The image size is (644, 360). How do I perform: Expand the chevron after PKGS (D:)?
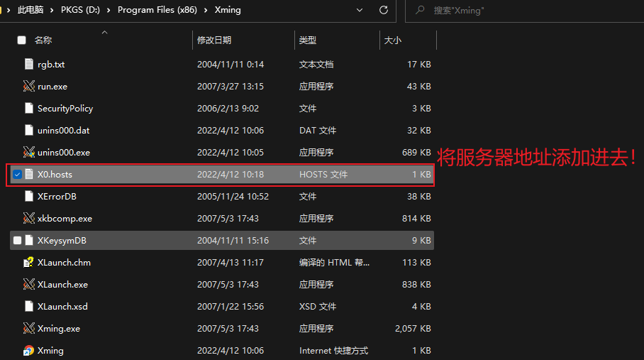[x=109, y=10]
